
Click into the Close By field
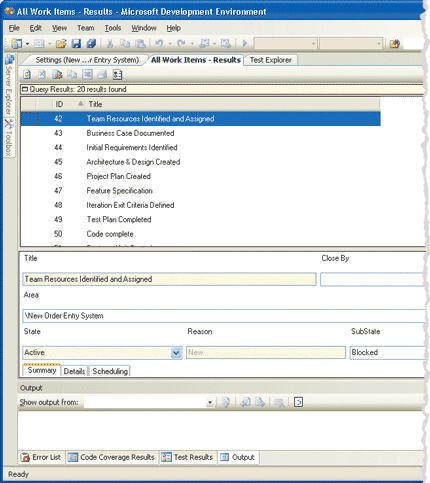coord(373,279)
